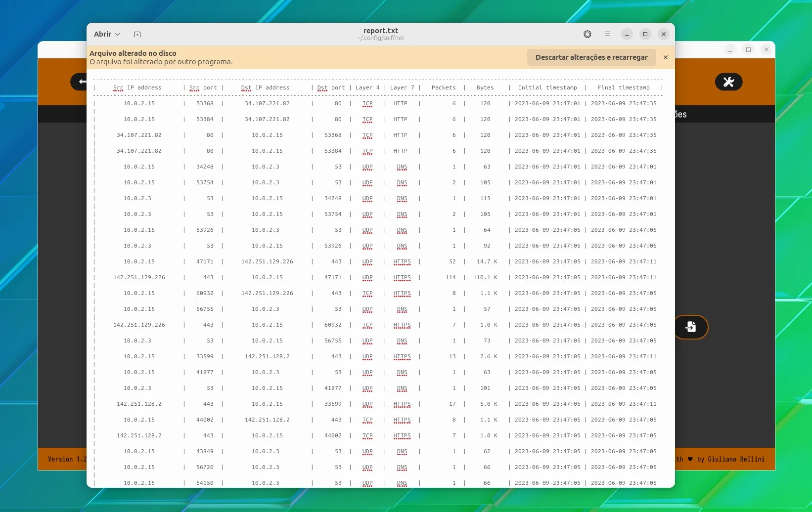Click the Sniffnet Version label

[x=67, y=459]
